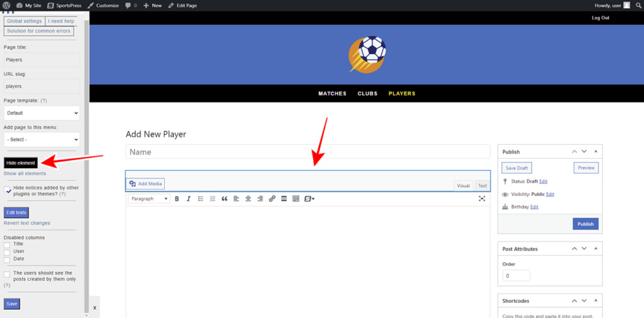This screenshot has width=644, height=318.
Task: Insert or edit a link
Action: pos(272,199)
